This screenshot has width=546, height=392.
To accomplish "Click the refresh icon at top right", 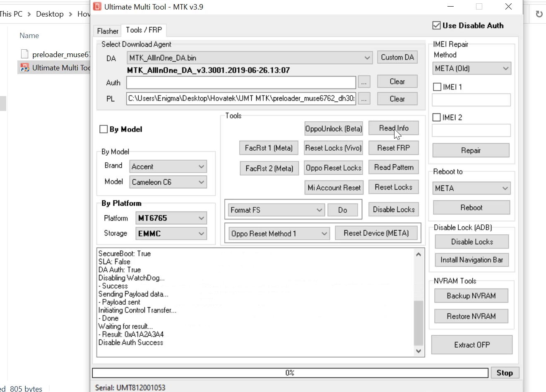I will tap(539, 14).
